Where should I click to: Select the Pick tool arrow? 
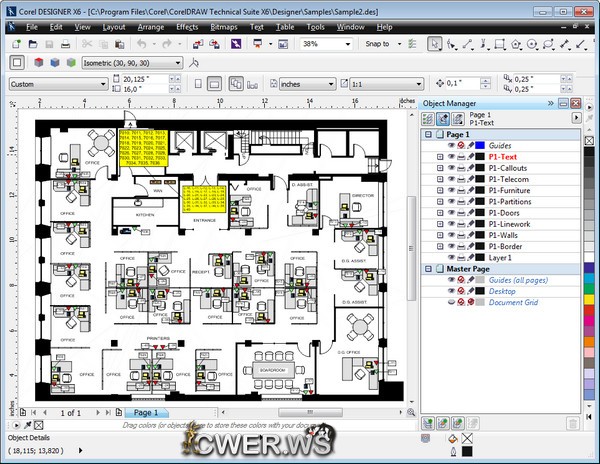pyautogui.click(x=435, y=45)
